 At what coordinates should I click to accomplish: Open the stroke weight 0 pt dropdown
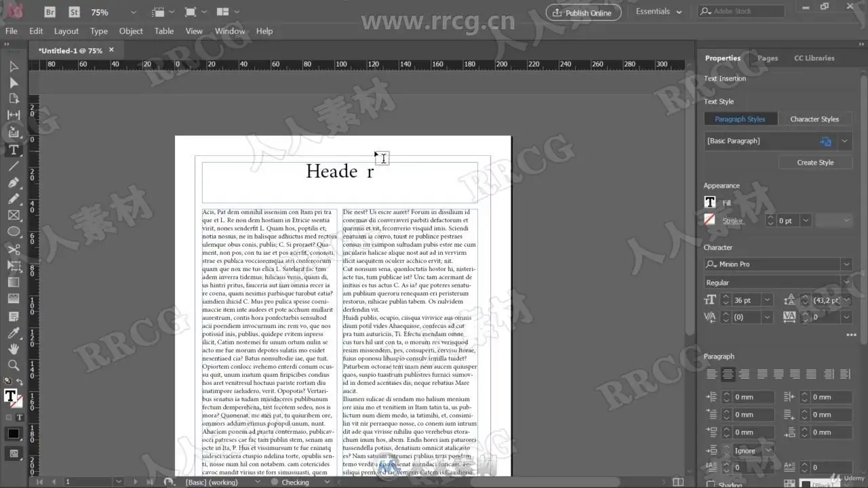coord(805,220)
